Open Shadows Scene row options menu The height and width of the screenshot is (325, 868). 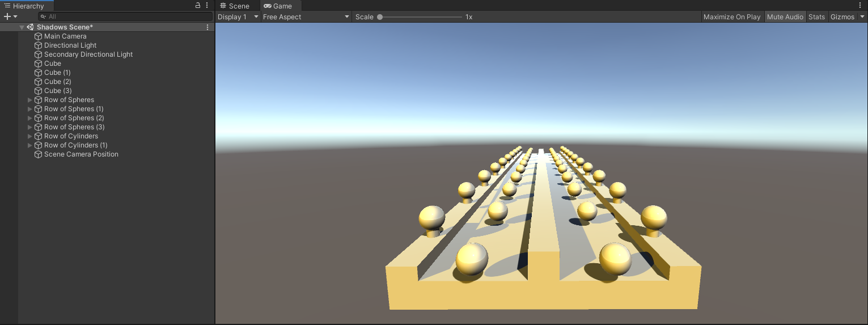[208, 27]
